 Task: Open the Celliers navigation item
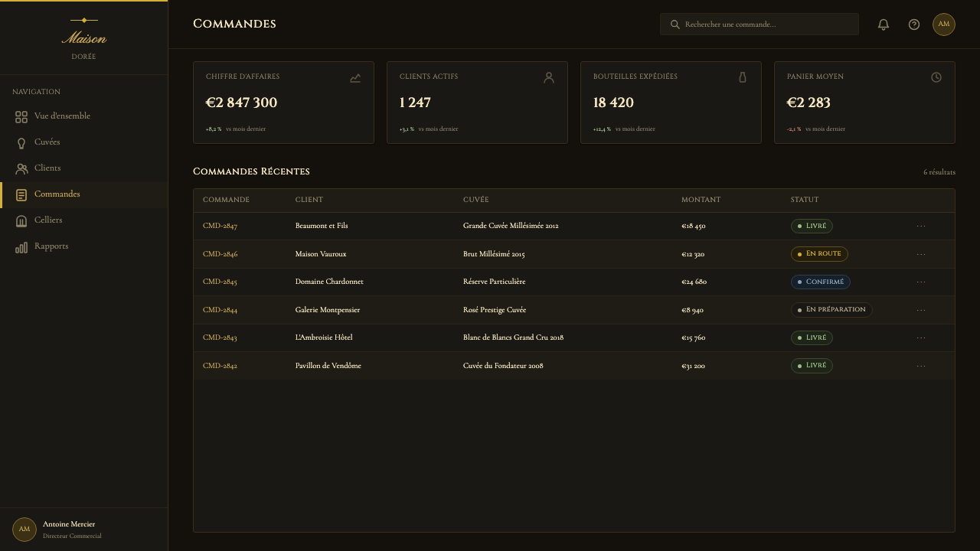click(84, 220)
